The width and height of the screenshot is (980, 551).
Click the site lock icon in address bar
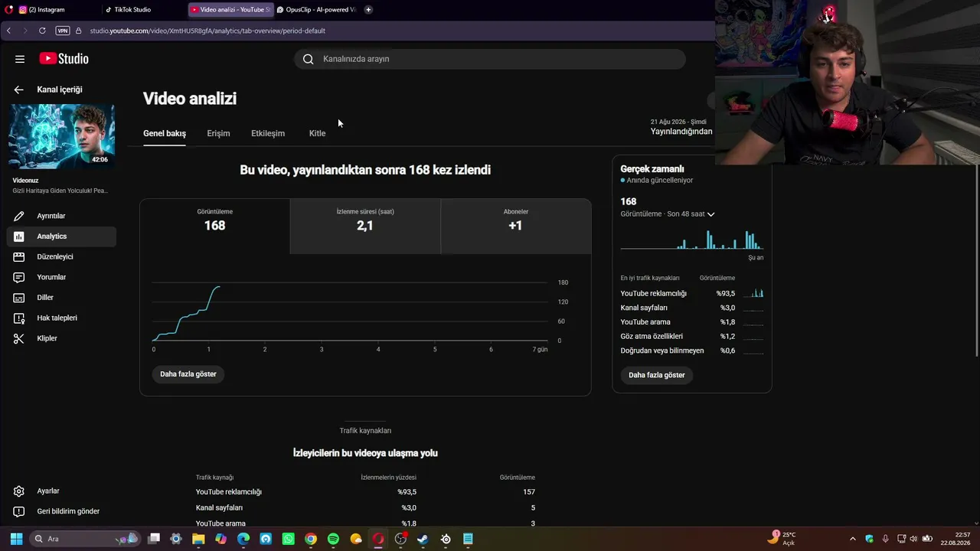pyautogui.click(x=79, y=31)
